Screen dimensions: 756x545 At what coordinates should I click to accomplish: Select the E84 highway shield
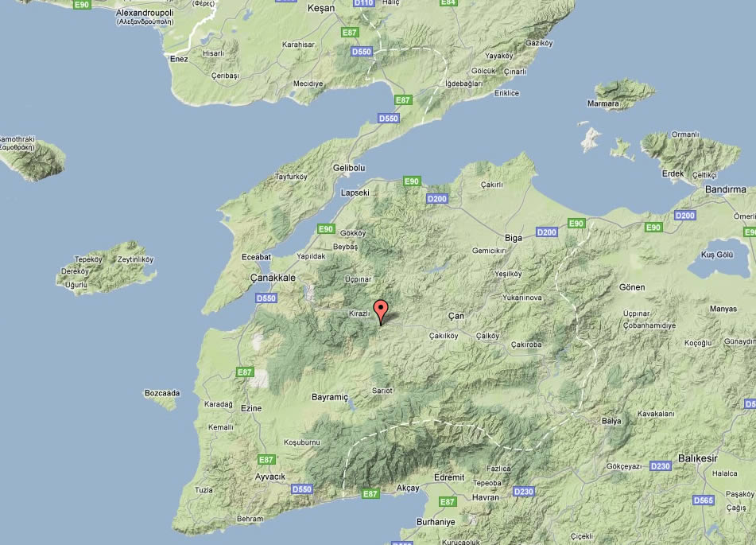coord(448,3)
